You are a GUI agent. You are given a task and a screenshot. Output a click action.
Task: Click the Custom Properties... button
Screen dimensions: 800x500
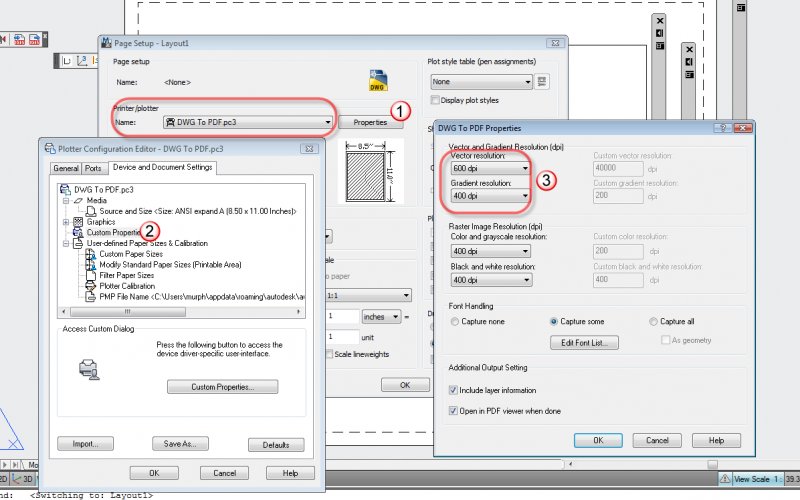click(x=222, y=387)
